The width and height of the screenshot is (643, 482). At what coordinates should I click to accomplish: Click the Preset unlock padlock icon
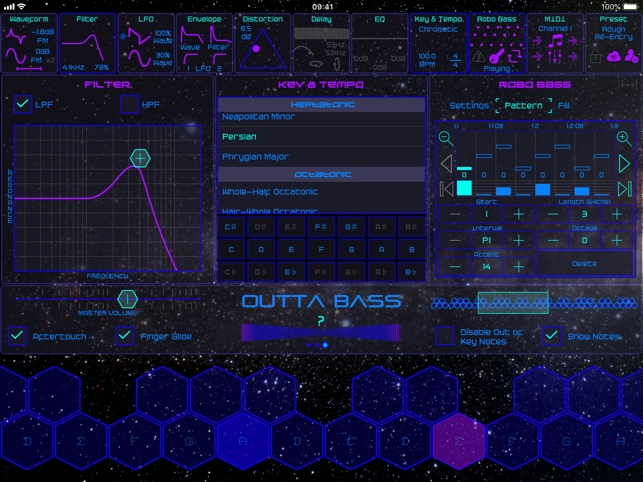pyautogui.click(x=596, y=56)
